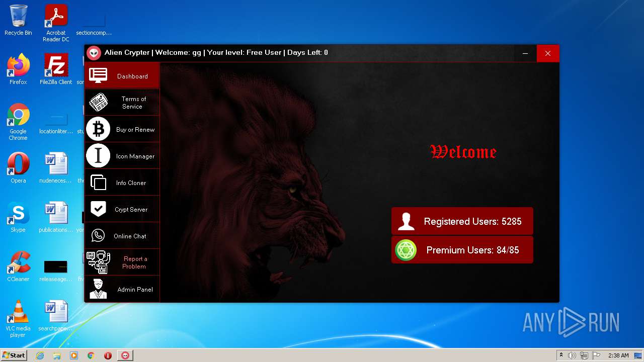Open the Windows Start menu

[14, 355]
